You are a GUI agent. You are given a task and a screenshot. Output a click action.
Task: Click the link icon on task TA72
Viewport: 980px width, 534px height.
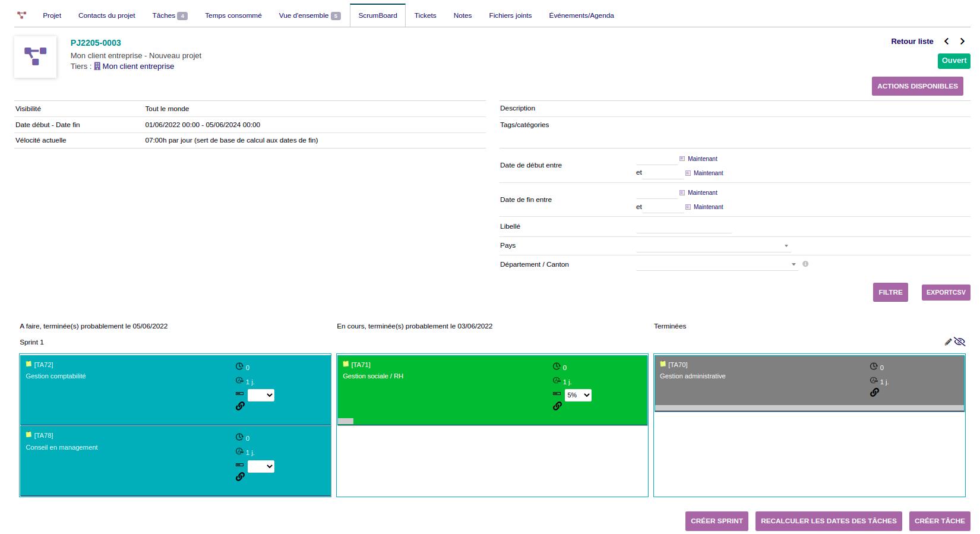[240, 406]
